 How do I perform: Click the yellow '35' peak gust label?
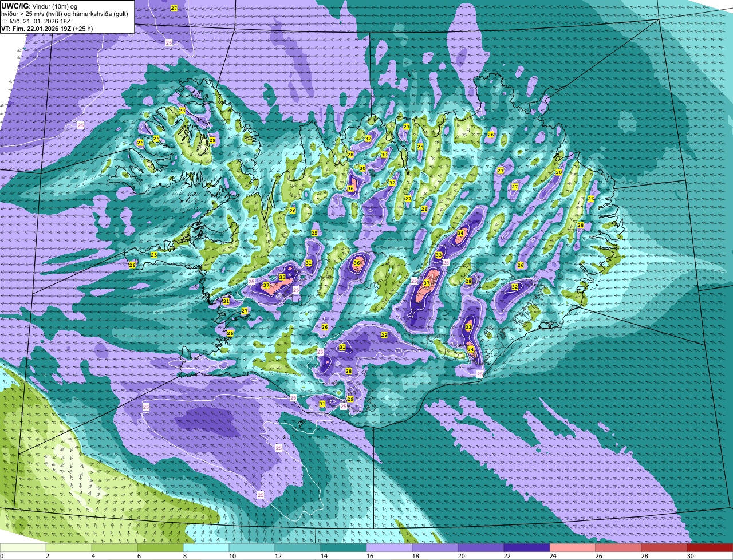282,277
